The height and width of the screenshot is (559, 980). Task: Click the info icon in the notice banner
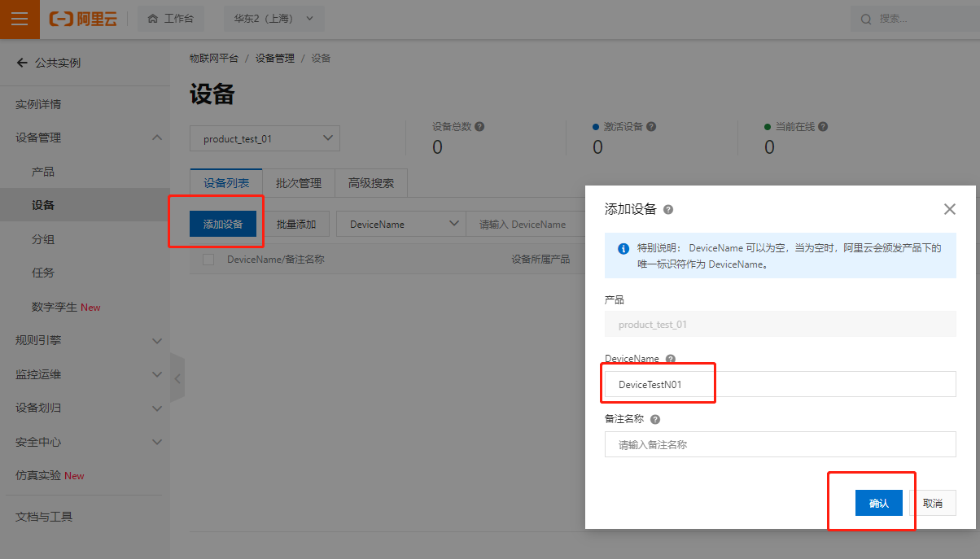pyautogui.click(x=623, y=248)
